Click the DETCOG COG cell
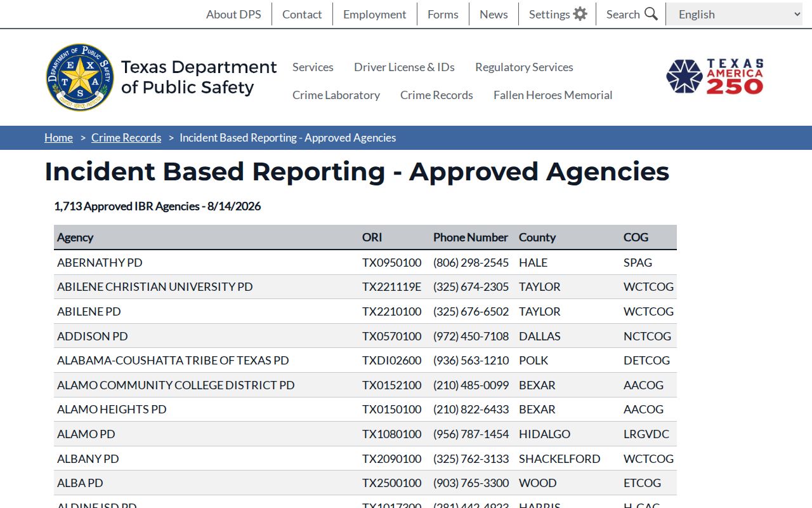The width and height of the screenshot is (812, 508). 646,360
